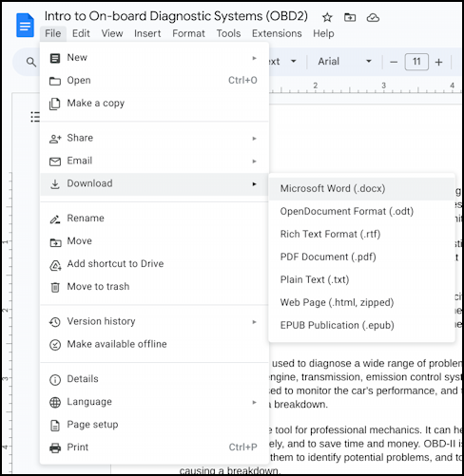Open the Google Docs home icon
This screenshot has height=476, width=464.
[x=25, y=26]
